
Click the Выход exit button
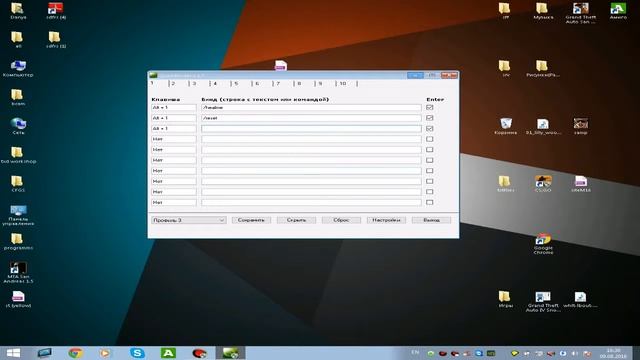[x=431, y=220]
